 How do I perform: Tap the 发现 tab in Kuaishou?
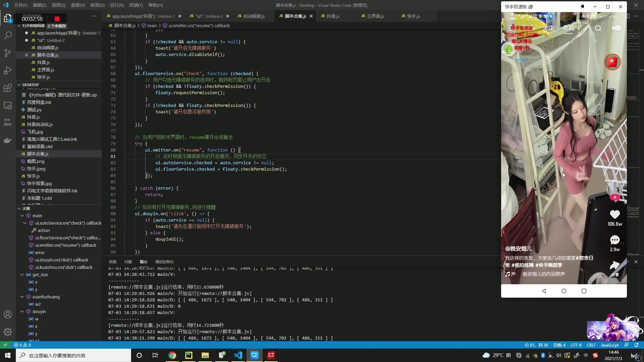point(568,28)
